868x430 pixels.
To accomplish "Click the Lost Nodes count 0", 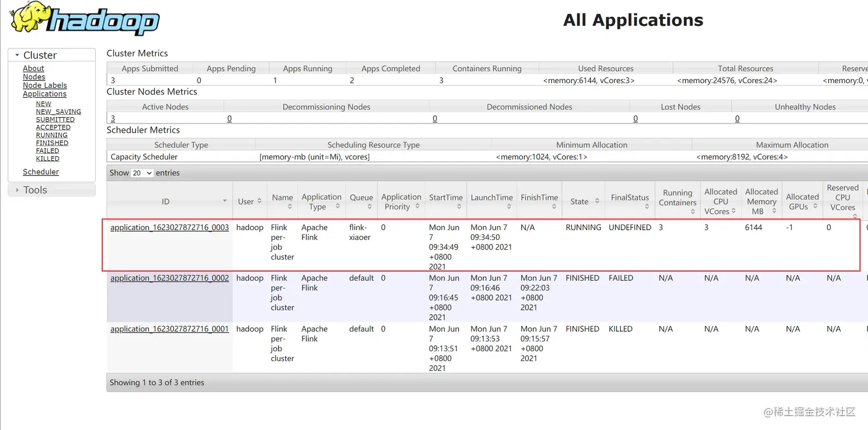I will pyautogui.click(x=635, y=119).
